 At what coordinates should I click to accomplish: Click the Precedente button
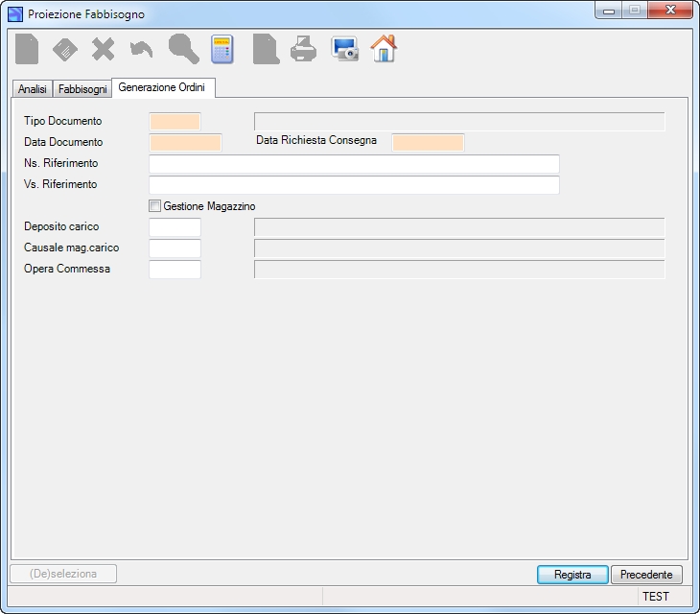point(646,575)
